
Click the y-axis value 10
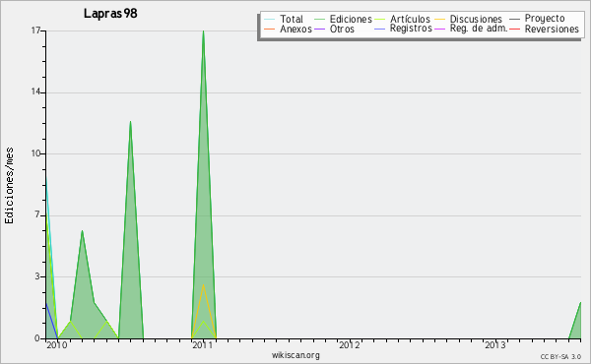point(35,153)
